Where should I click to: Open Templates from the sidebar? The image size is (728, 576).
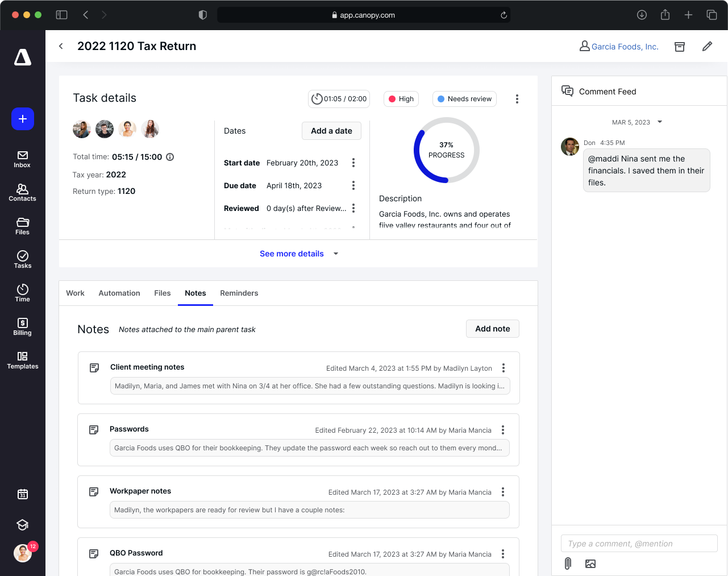[x=22, y=360]
